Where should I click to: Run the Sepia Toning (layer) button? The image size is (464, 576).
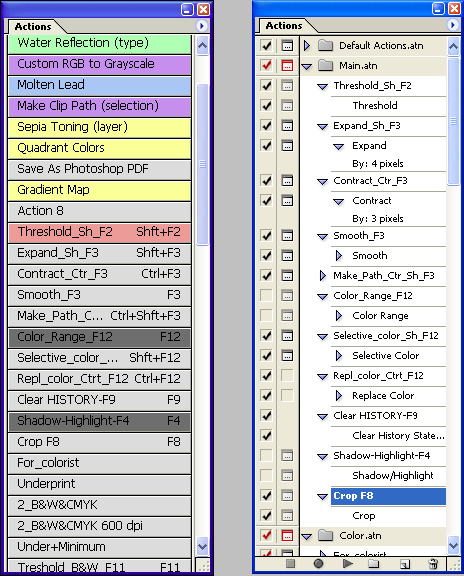(x=99, y=127)
